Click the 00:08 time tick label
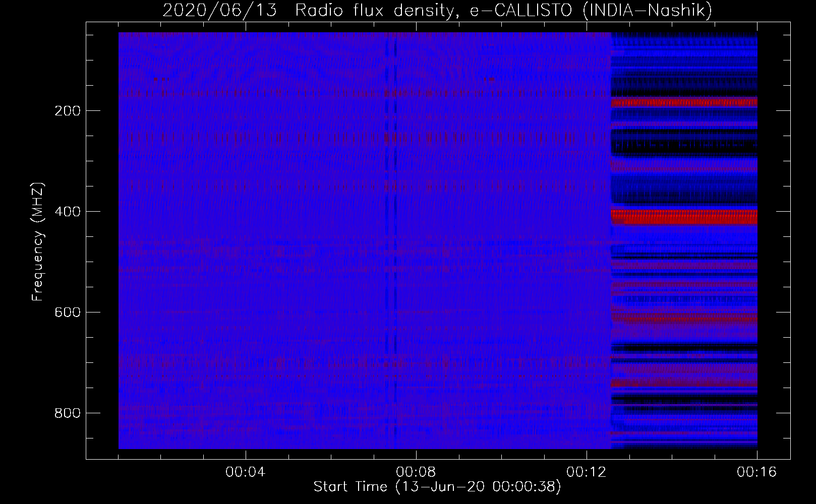Screen dimensions: 816x504 click(416, 472)
